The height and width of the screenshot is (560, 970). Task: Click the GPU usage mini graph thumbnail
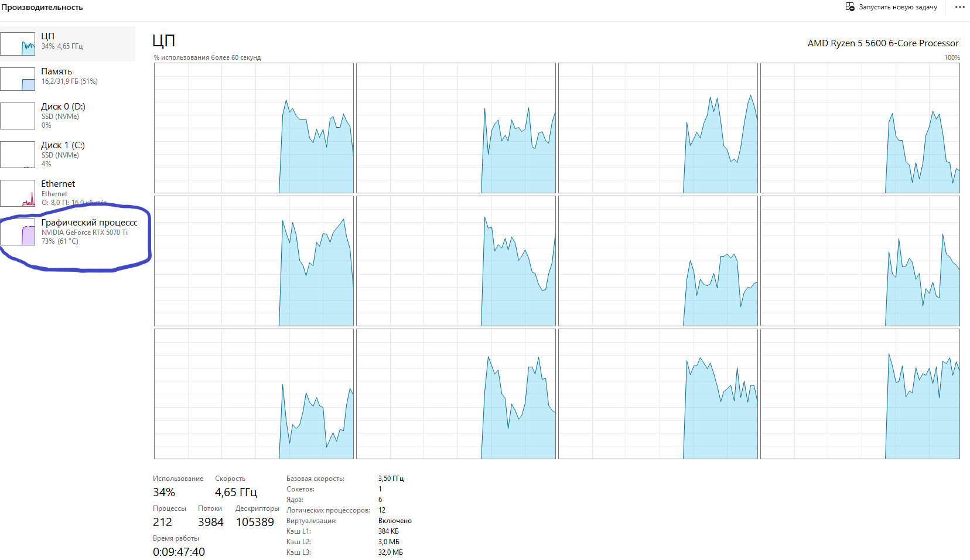point(18,233)
